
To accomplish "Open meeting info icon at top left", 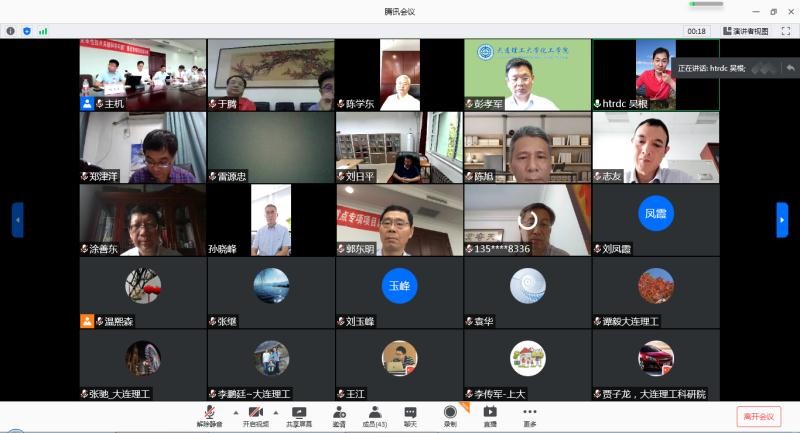I will point(11,31).
